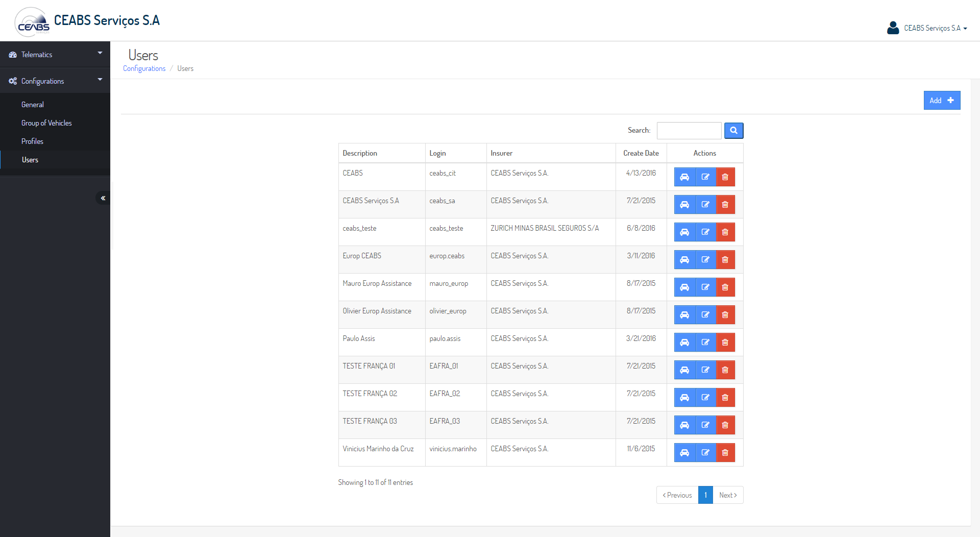The height and width of the screenshot is (537, 980).
Task: Open vehicles for ceabs_sa user
Action: (x=684, y=205)
